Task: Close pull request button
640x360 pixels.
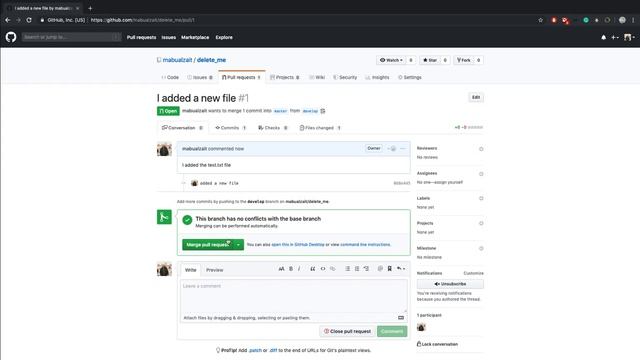Action: click(347, 331)
